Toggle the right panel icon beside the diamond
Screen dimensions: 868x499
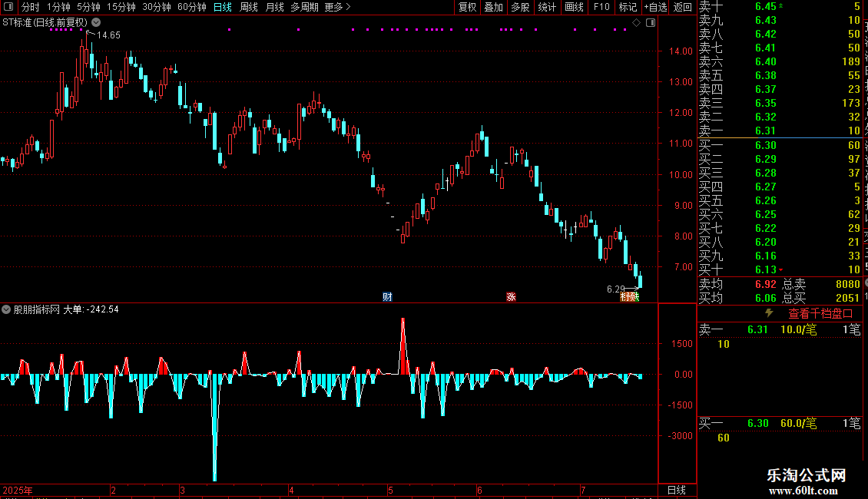(651, 23)
